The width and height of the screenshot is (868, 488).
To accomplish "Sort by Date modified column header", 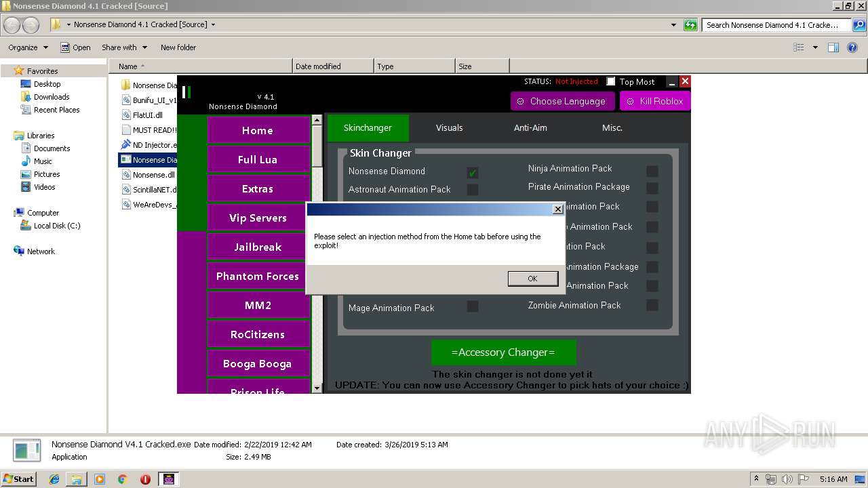I will (x=333, y=66).
